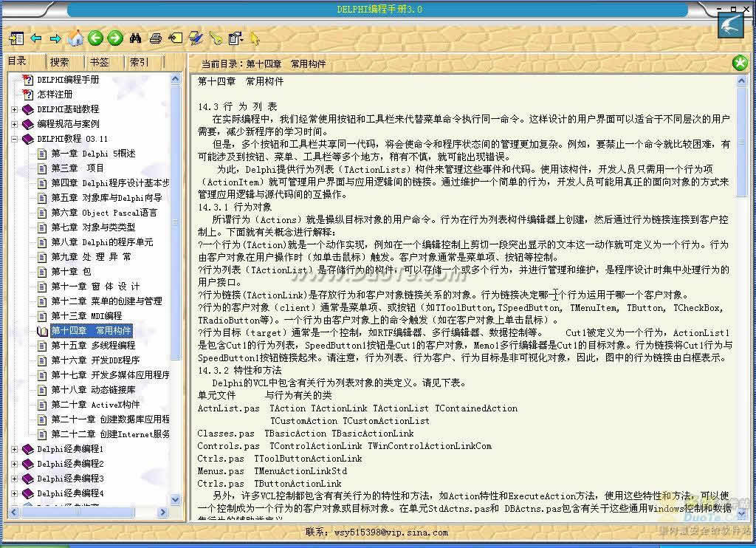The height and width of the screenshot is (548, 756).
Task: Click the tree panel's scroll-right arrow
Action: click(162, 512)
